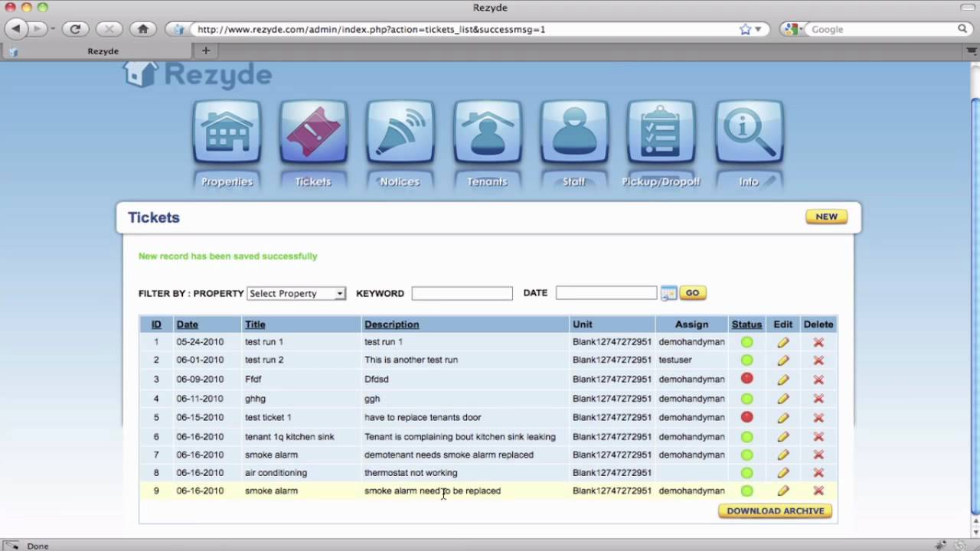980x551 pixels.
Task: Reload the page in browser
Action: click(75, 29)
